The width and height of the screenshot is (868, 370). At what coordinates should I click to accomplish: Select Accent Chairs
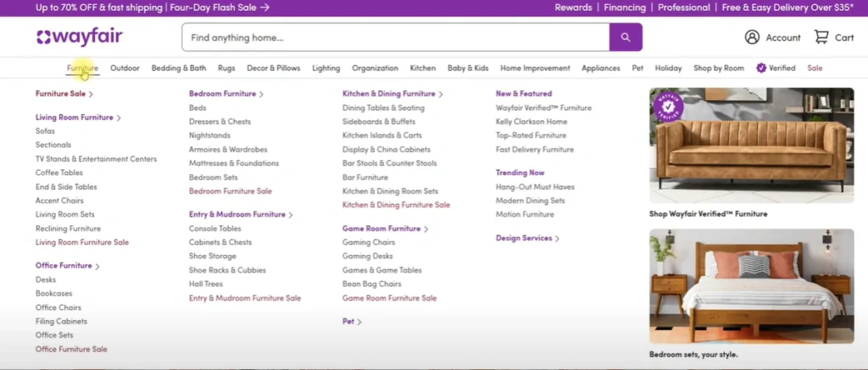click(59, 201)
